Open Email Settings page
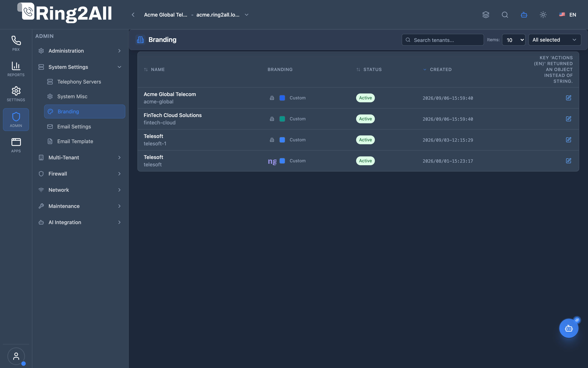Screen dimensions: 588x368 (85, 127)
